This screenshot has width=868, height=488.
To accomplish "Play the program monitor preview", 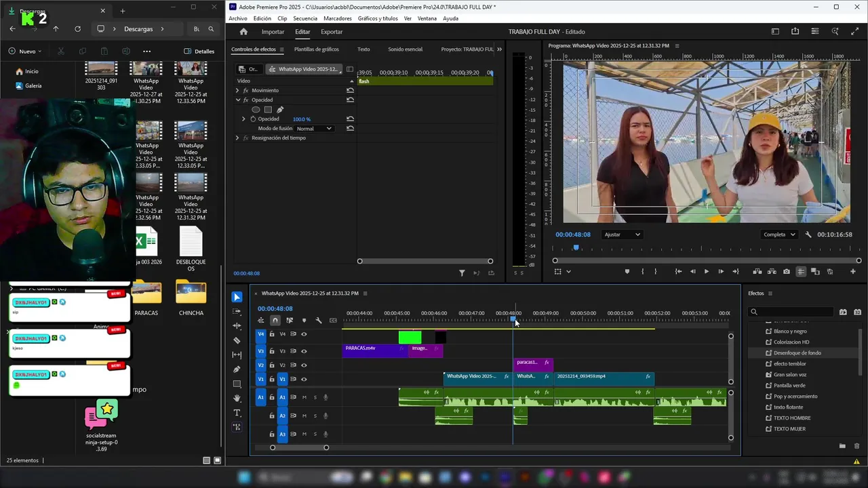I will coord(706,272).
